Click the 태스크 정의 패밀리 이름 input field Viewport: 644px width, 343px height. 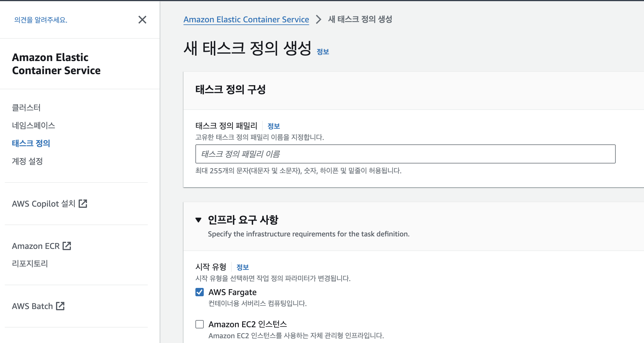405,154
